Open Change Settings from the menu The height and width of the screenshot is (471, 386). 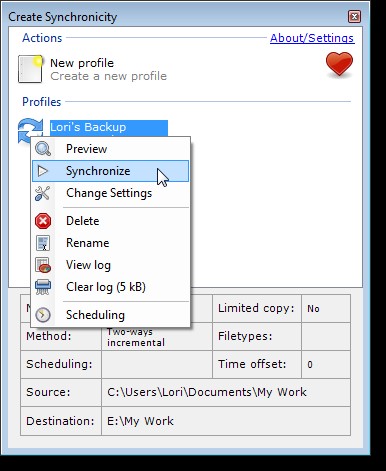110,193
